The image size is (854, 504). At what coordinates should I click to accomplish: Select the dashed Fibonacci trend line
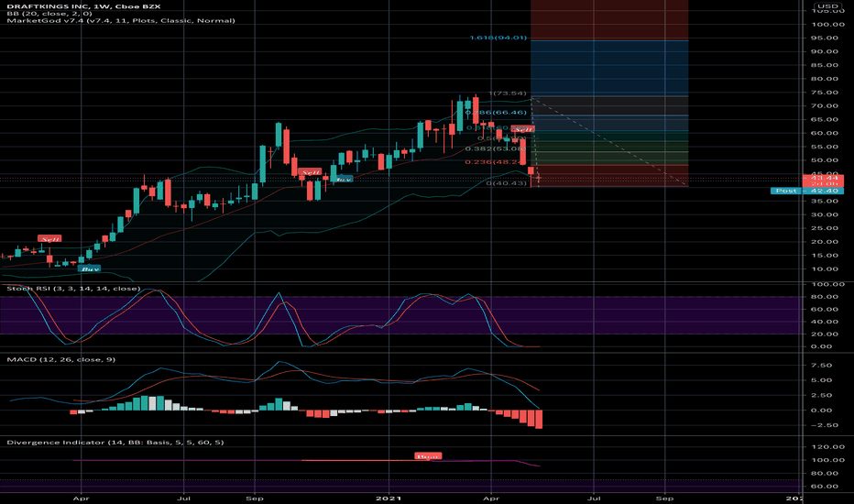tap(610, 142)
